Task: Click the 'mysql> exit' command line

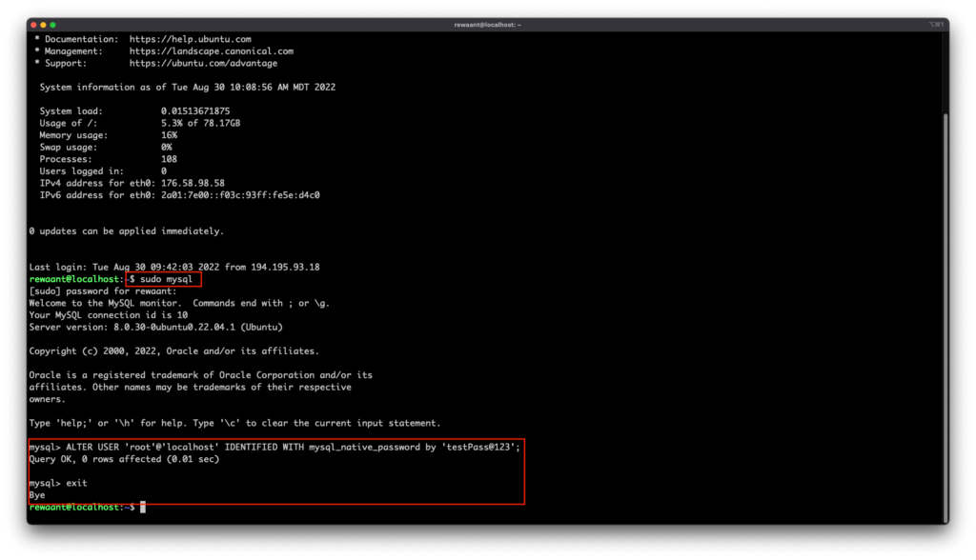Action: click(58, 483)
